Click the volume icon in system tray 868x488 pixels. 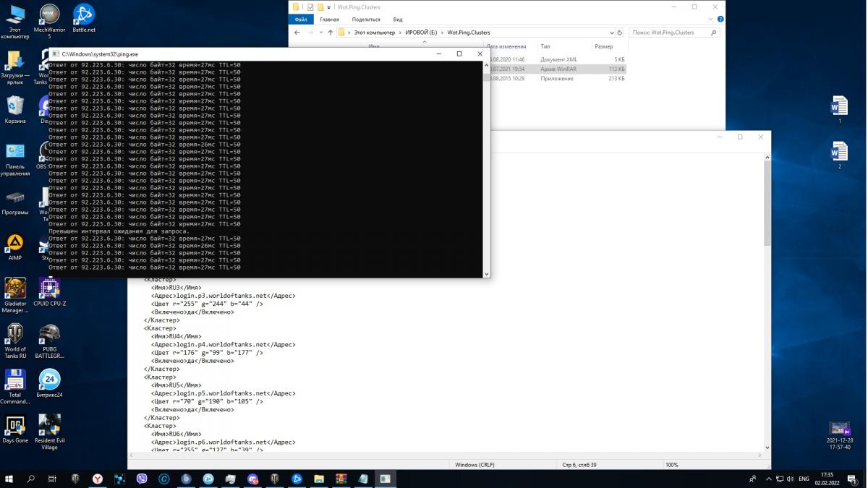(x=791, y=479)
